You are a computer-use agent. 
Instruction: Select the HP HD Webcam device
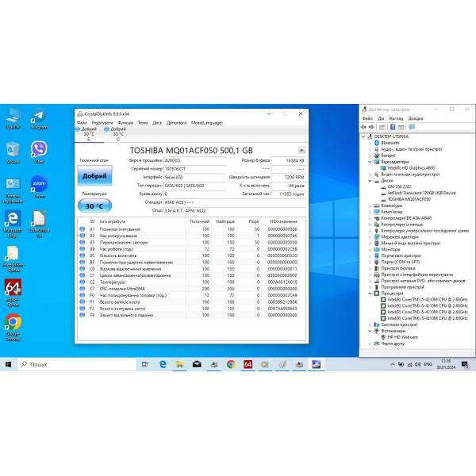click(x=402, y=337)
